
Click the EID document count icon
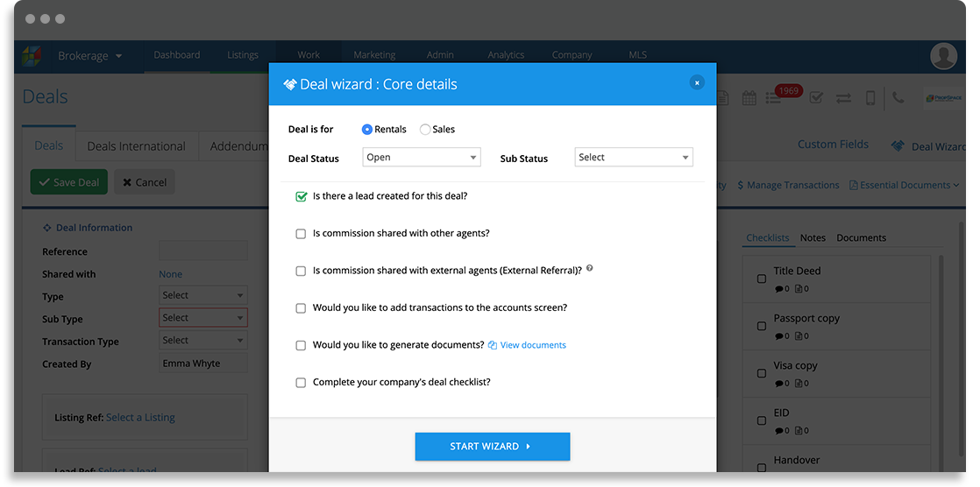[x=799, y=431]
